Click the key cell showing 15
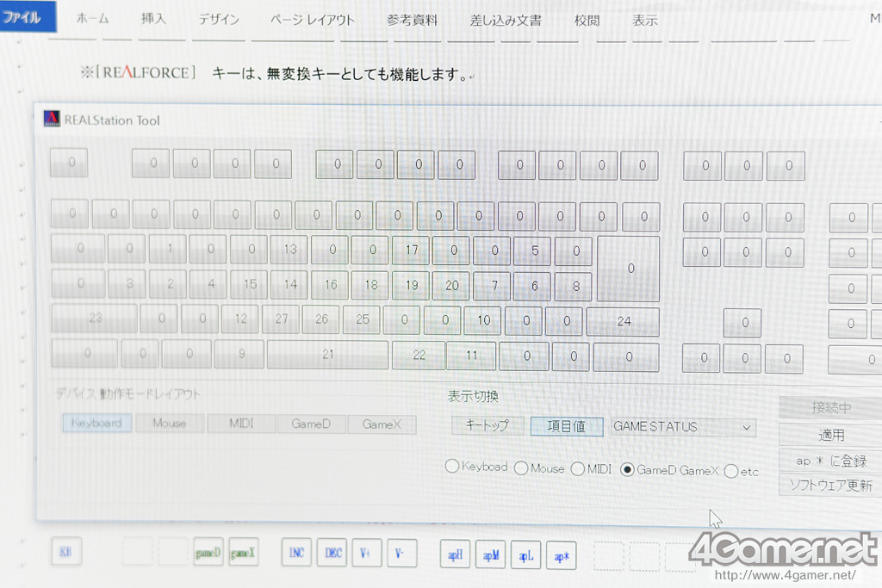 pos(250,284)
